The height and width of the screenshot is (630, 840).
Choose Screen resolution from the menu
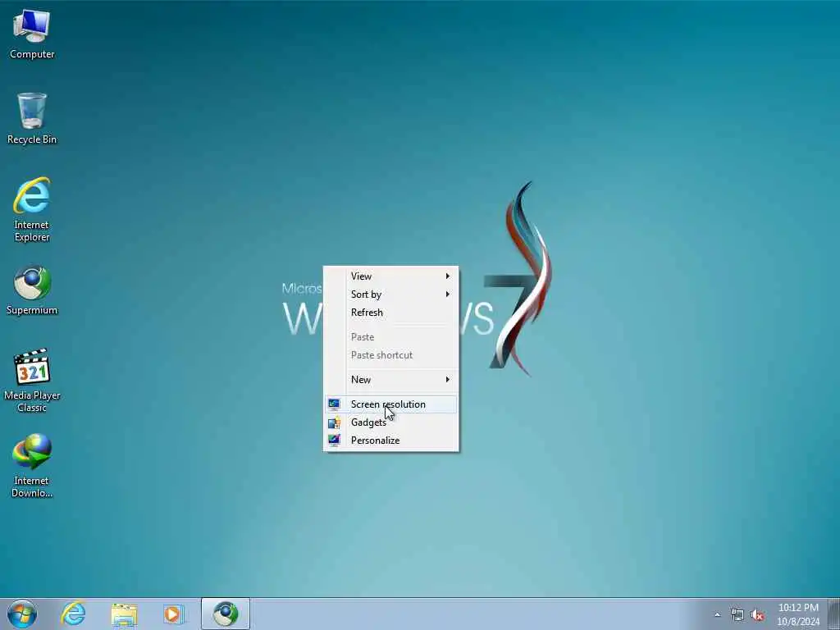click(391, 404)
